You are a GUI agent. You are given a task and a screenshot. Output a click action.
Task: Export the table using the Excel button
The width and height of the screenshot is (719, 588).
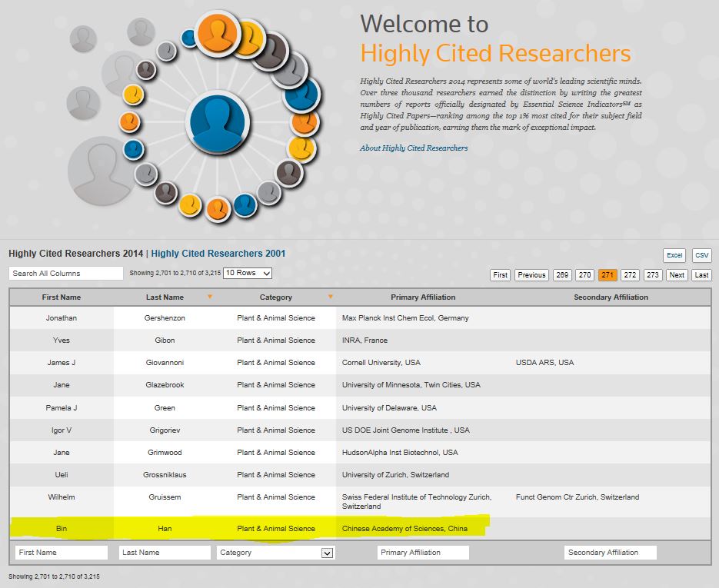tap(674, 256)
